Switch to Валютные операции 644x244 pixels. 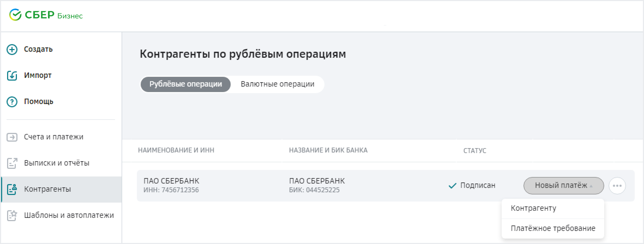pyautogui.click(x=277, y=84)
